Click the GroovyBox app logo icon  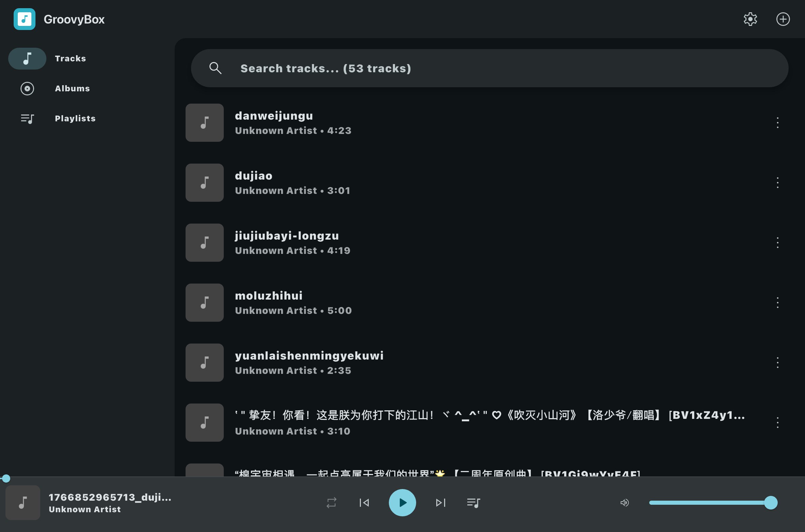pyautogui.click(x=24, y=19)
